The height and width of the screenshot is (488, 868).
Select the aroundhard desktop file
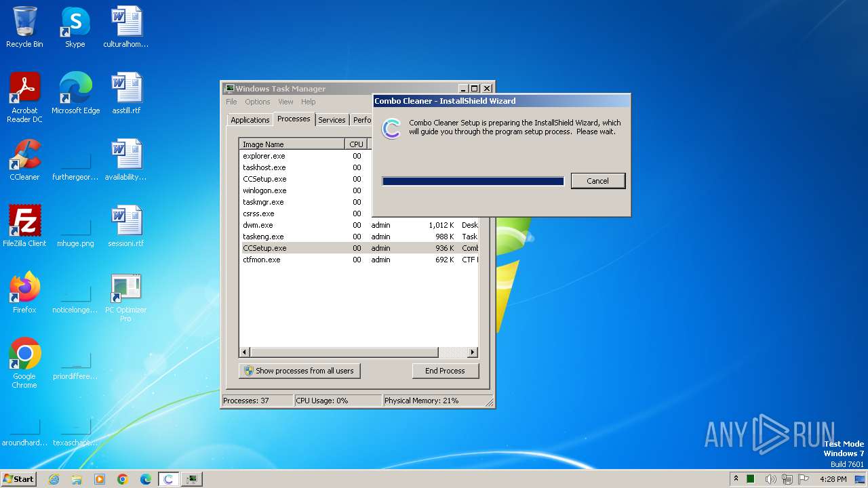24,433
